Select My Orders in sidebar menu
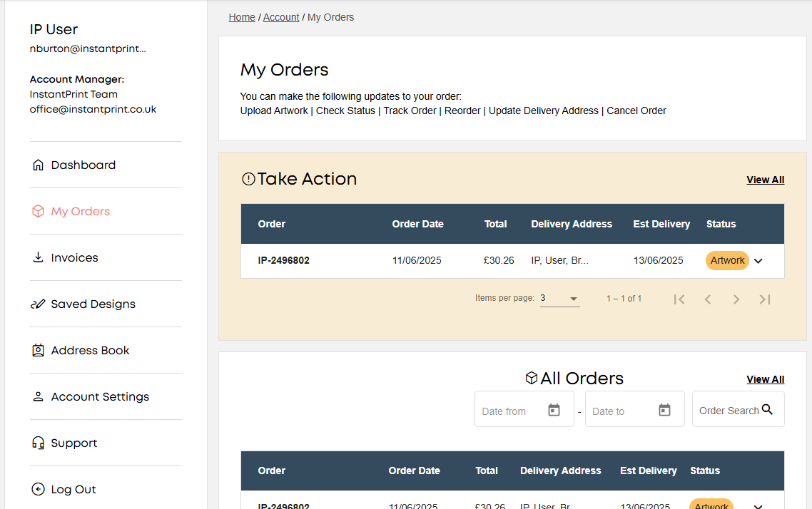This screenshot has height=509, width=812. pos(80,212)
